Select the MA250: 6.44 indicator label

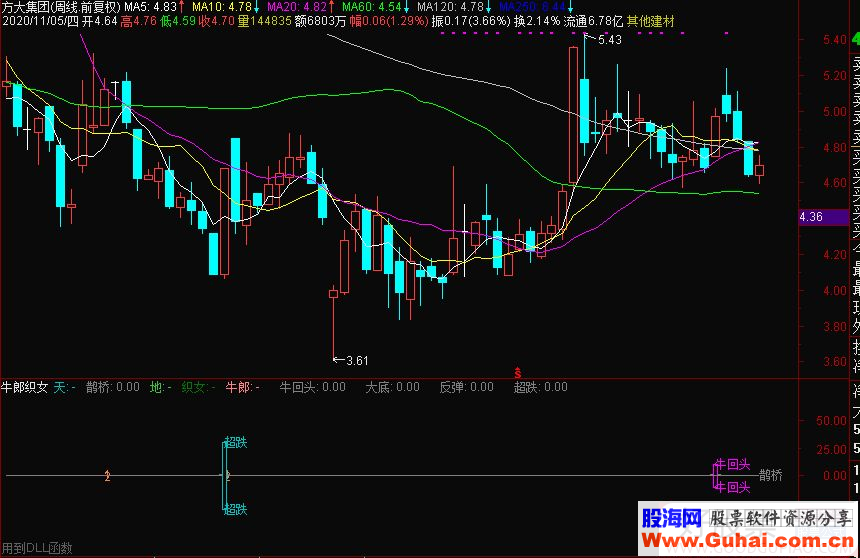[533, 7]
